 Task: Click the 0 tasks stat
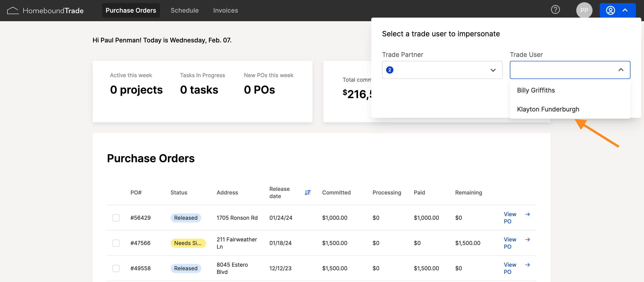coord(199,90)
